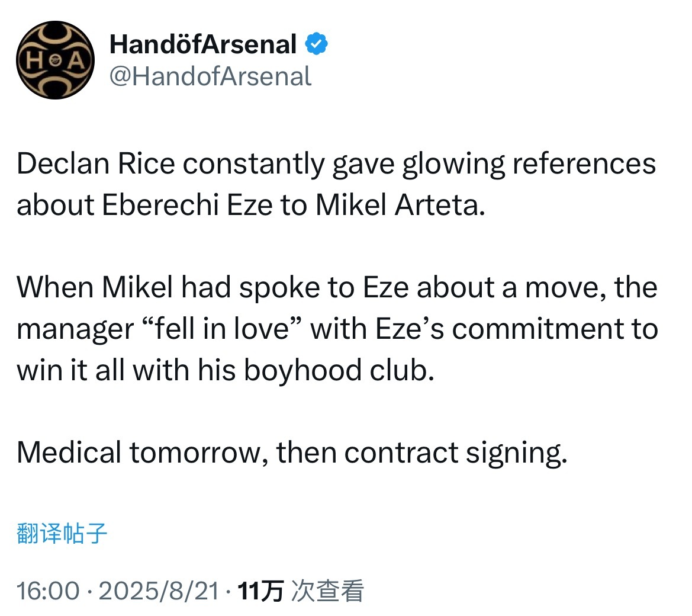Screen dimensions: 692x616
Task: Click the 次查看 views label
Action: pos(327,591)
